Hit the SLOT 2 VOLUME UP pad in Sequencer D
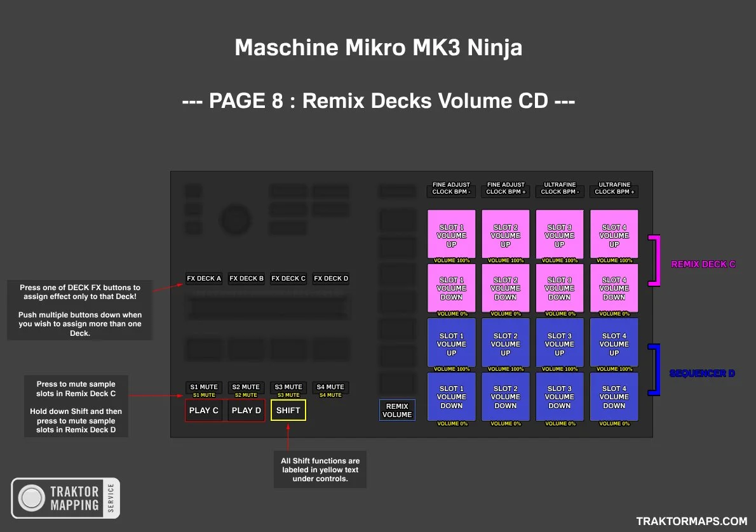756x532 pixels. (x=505, y=343)
